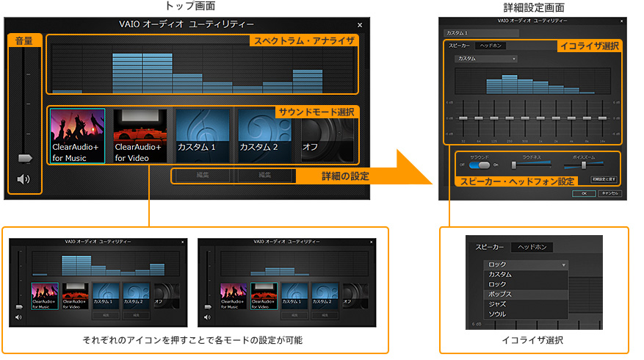Click ClearAudio+ for Video tile in small window with Music highlighted
Screen dimensions: 644x360
pyautogui.click(x=75, y=296)
